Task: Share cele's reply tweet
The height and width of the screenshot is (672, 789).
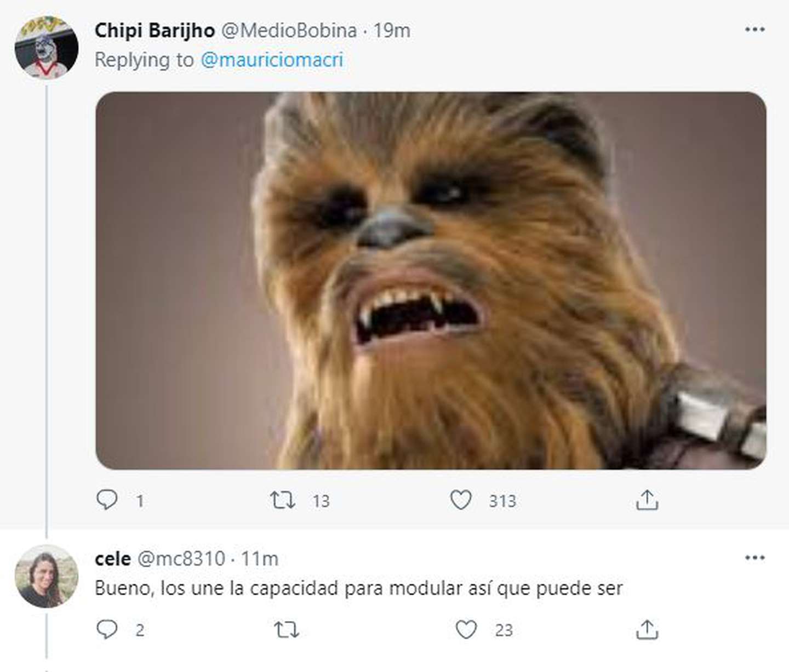Action: (647, 630)
